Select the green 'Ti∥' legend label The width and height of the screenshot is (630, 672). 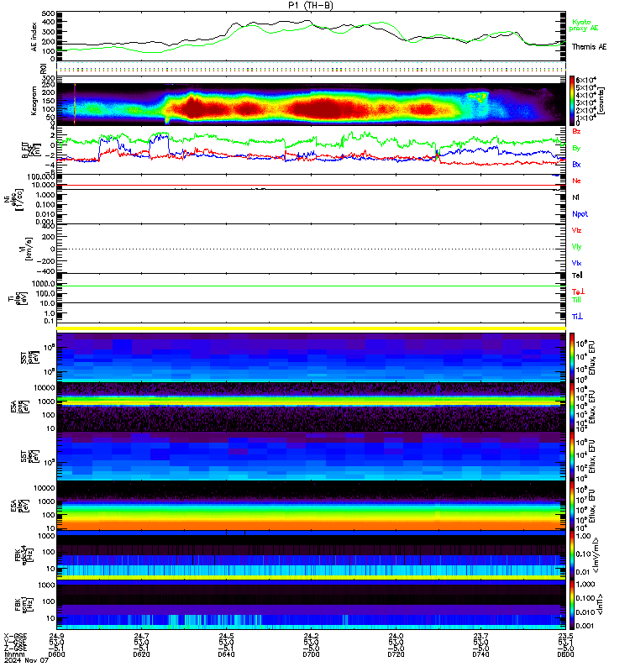tap(576, 300)
